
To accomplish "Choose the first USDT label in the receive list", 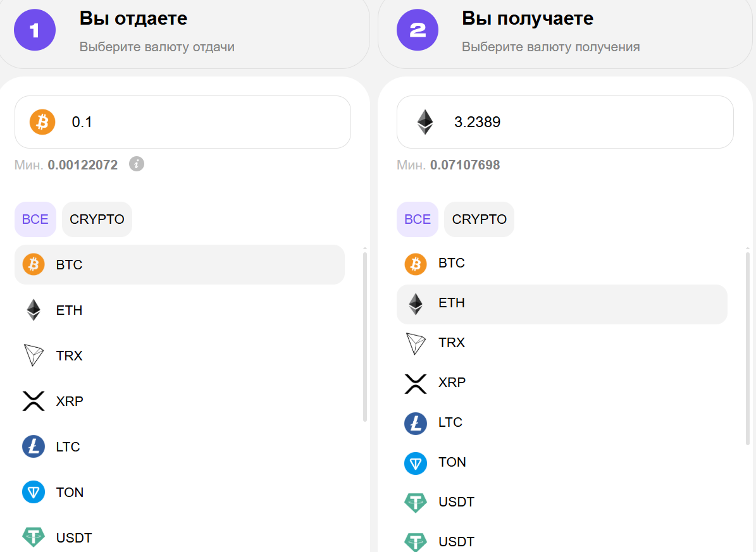I will [456, 502].
